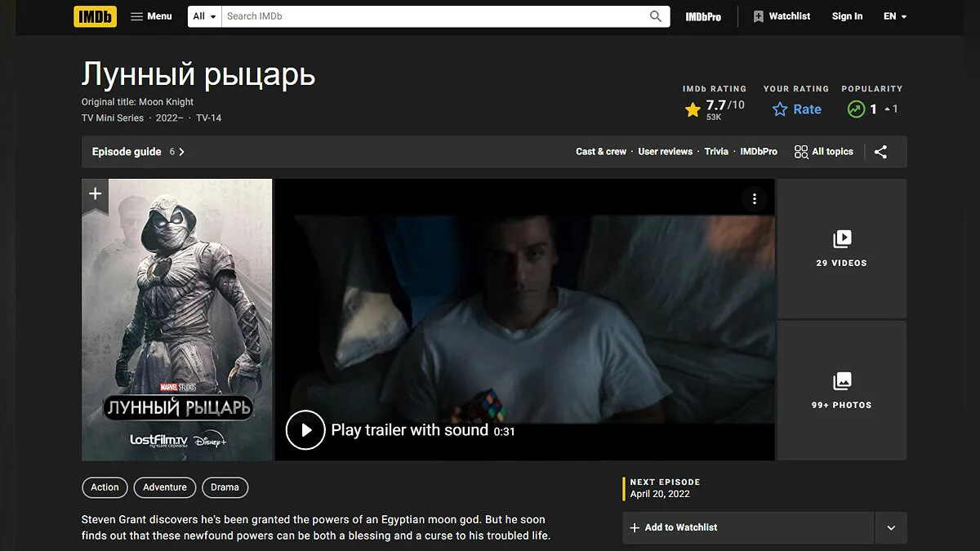Screen dimensions: 980x551
Task: Open the 99+ Photos tile
Action: (x=842, y=391)
